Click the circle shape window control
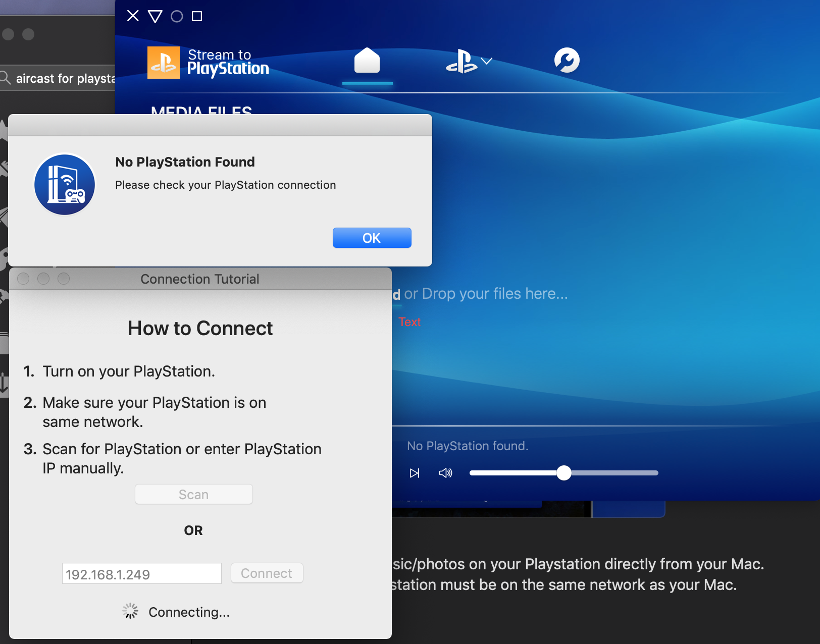The height and width of the screenshot is (644, 820). click(177, 17)
